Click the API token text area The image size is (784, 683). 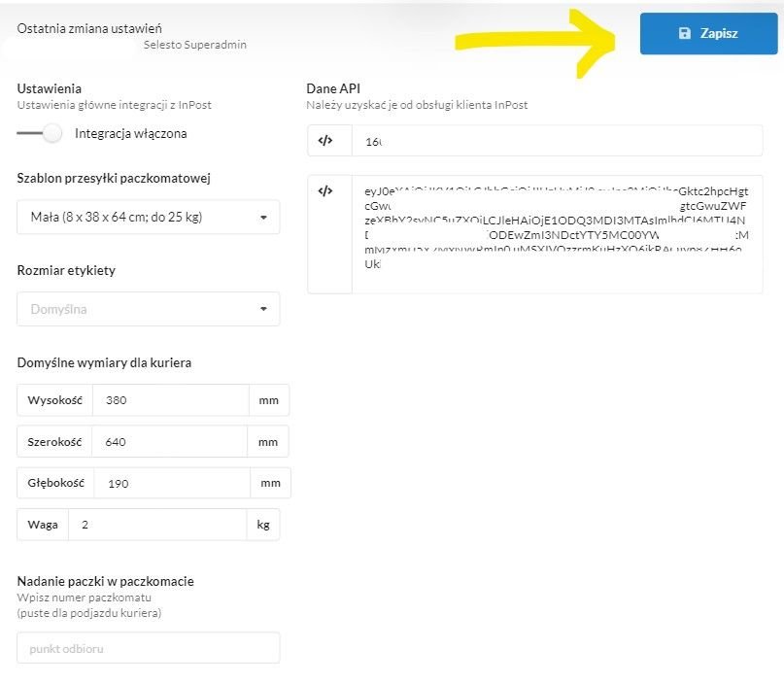click(x=558, y=234)
